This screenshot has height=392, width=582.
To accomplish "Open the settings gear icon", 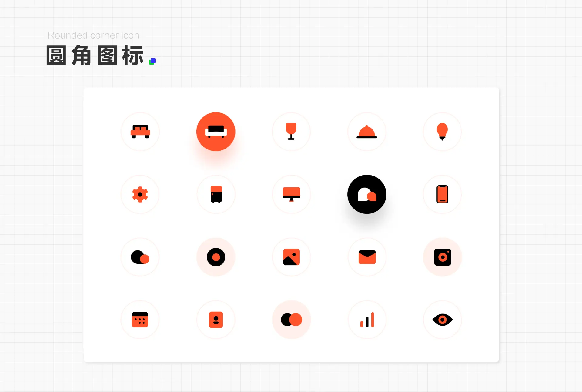I will 140,194.
